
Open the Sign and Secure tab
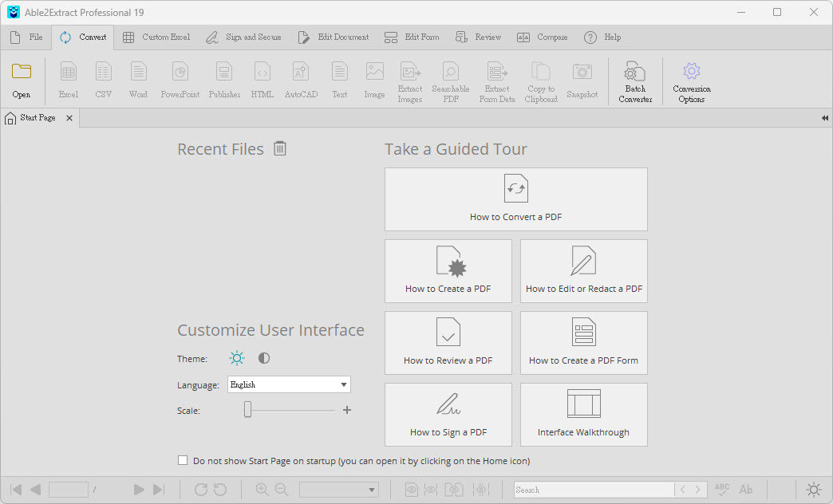243,37
